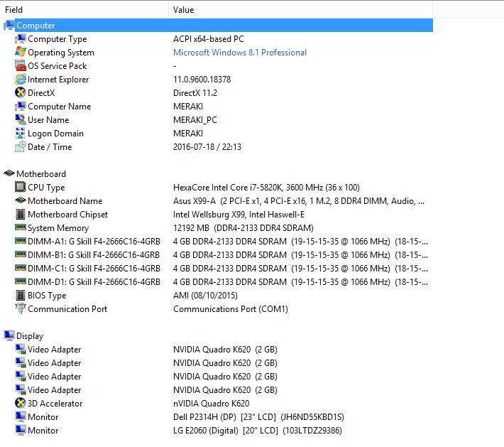Click the 3D Accelerator icon
This screenshot has width=504, height=447.
tap(21, 403)
